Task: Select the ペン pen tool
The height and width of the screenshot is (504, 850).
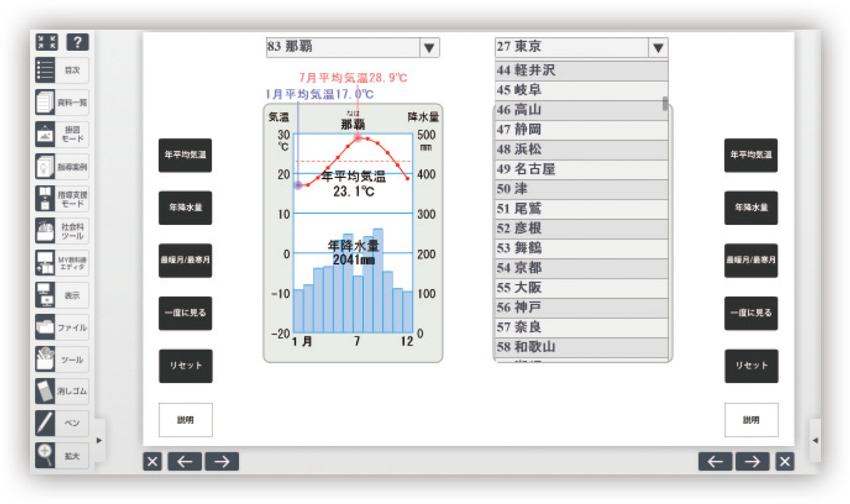Action: (x=61, y=423)
